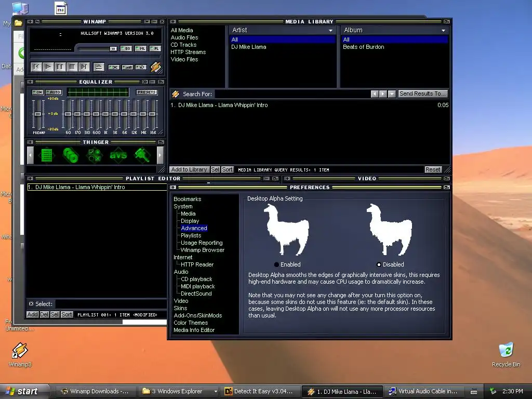Select Internet in the Preferences tree
The height and width of the screenshot is (399, 532).
pyautogui.click(x=183, y=257)
